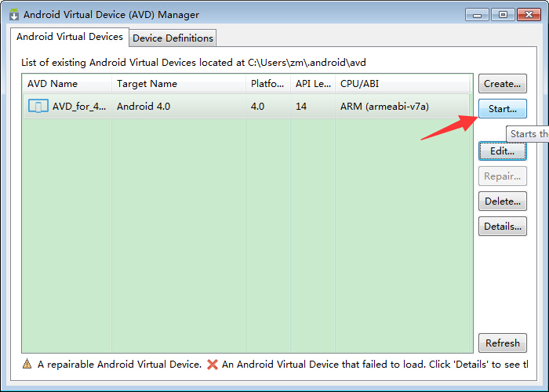This screenshot has height=392, width=549.
Task: Click the AVD Manager title bar Android icon
Action: tap(14, 14)
